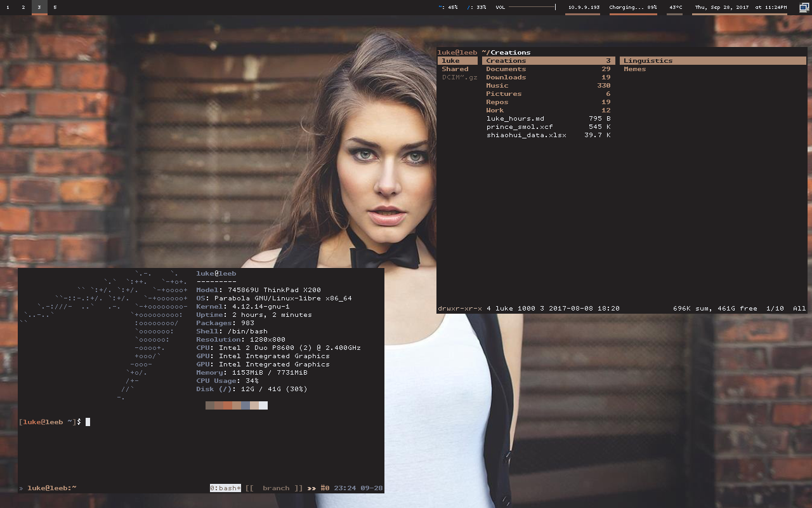Adjust the VOL slider in the status bar
This screenshot has height=508, width=812.
pos(532,8)
